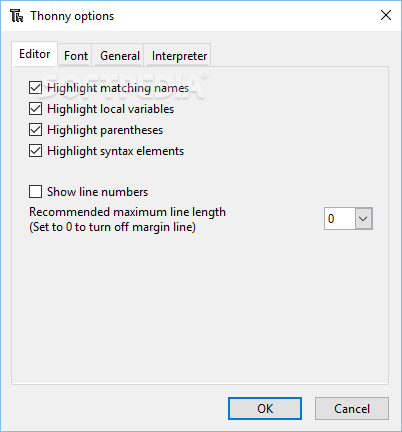This screenshot has height=432, width=402.
Task: Click the line length value field showing 0
Action: click(x=339, y=219)
